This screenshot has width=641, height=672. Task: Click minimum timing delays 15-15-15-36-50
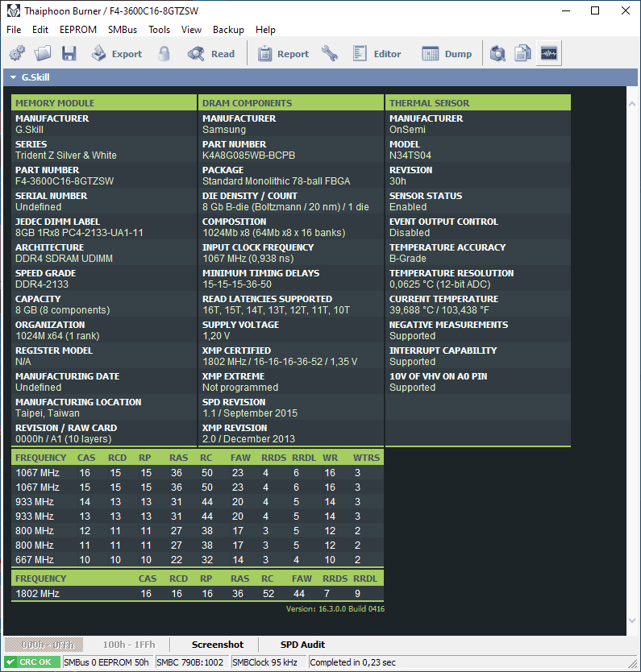tap(237, 284)
